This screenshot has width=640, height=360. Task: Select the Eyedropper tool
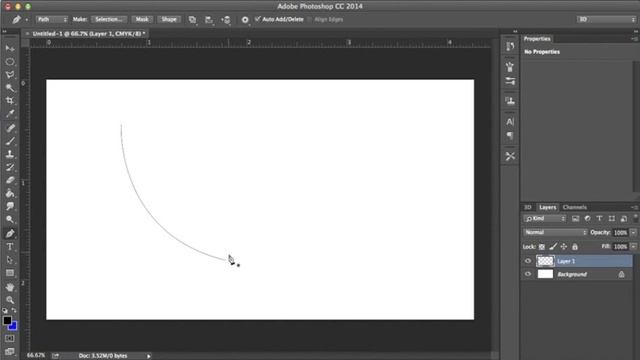[x=10, y=113]
